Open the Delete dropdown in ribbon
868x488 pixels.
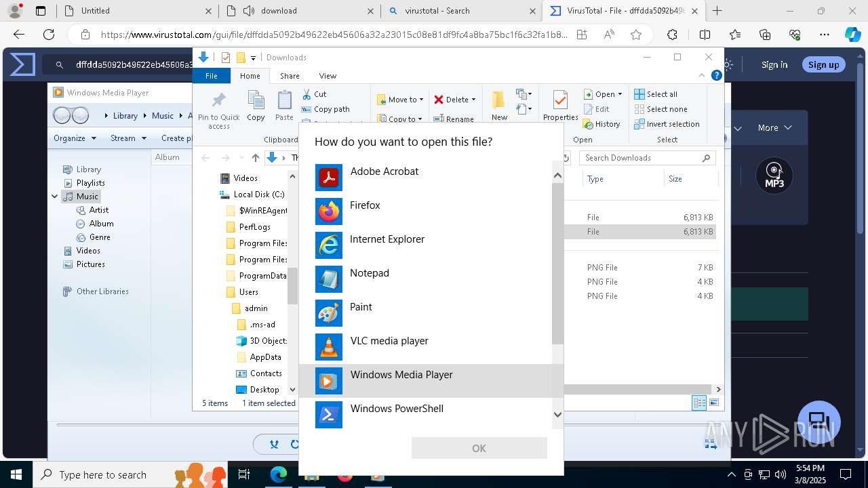[x=454, y=100]
